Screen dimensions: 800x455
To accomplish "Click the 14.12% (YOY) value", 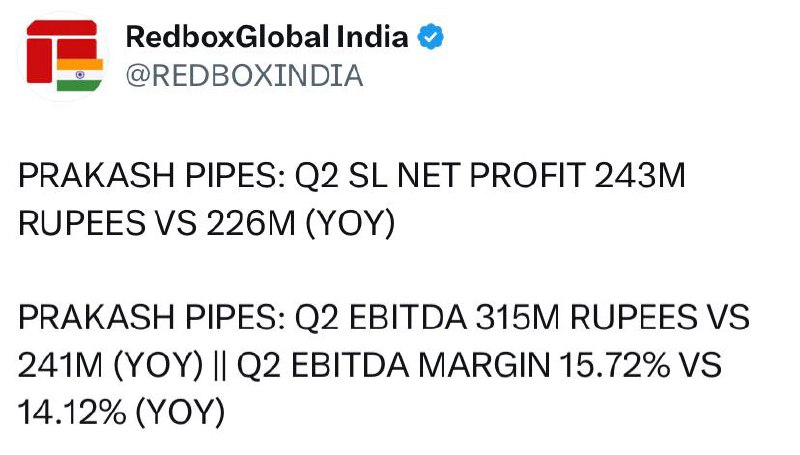I will point(121,412).
